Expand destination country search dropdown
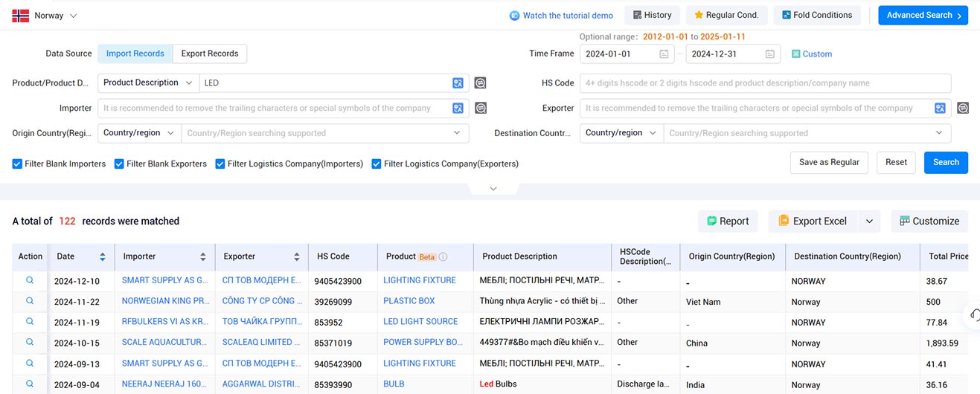Viewport: 980px width, 394px height. pyautogui.click(x=939, y=133)
